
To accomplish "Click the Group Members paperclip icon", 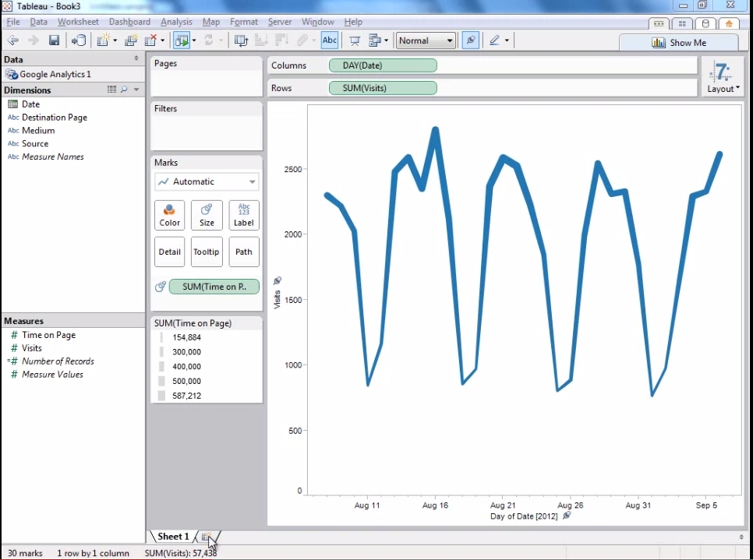I will pyautogui.click(x=302, y=41).
